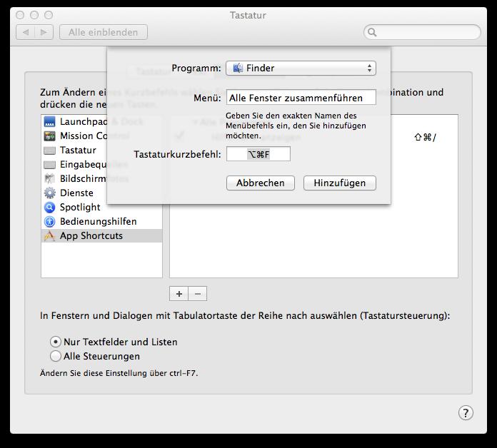Open help with the question mark button
Screen dimensions: 497x448
(466, 413)
